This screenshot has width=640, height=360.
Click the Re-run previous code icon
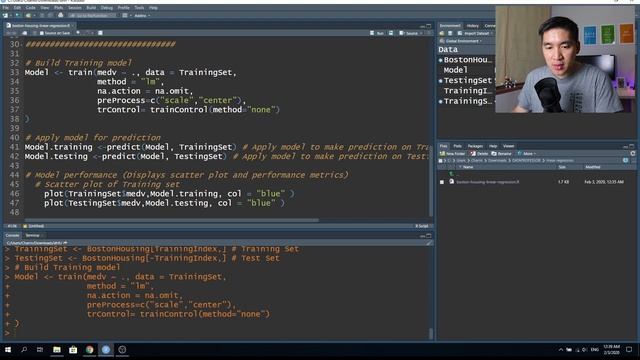[x=391, y=33]
